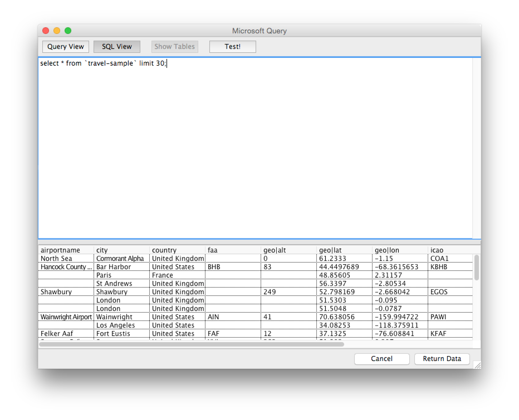
Task: Select the SQL View button
Action: [117, 47]
